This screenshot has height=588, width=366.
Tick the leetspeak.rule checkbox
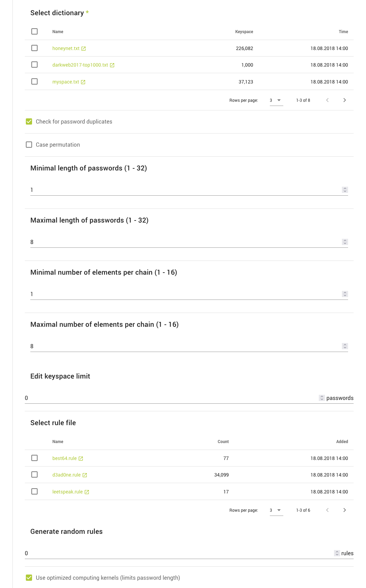point(34,491)
